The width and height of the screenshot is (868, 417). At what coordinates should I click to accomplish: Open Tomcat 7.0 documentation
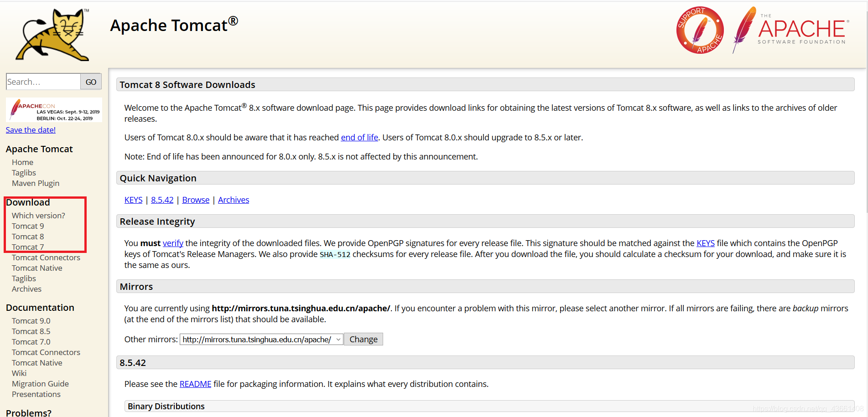point(31,342)
